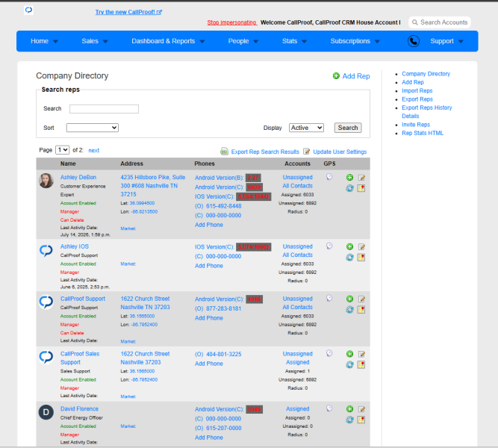Click the green plus icon for CallProof Support rep
Viewport: 498px width, 448px height.
click(349, 299)
